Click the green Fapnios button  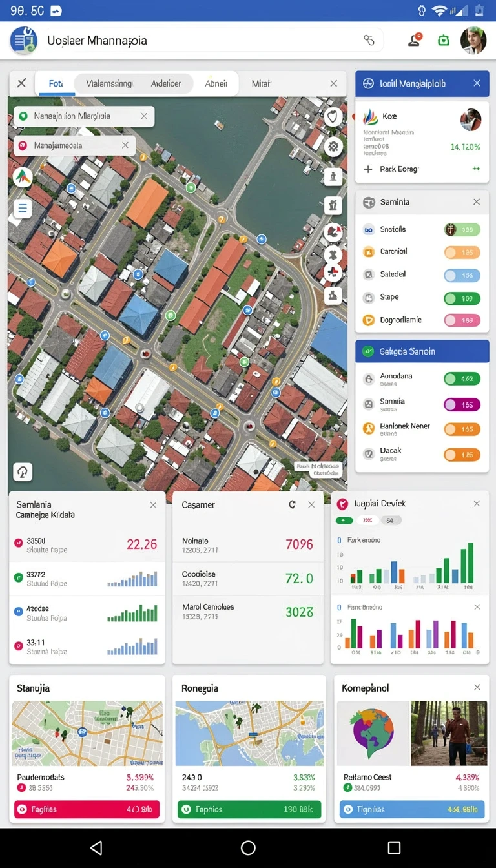click(249, 809)
